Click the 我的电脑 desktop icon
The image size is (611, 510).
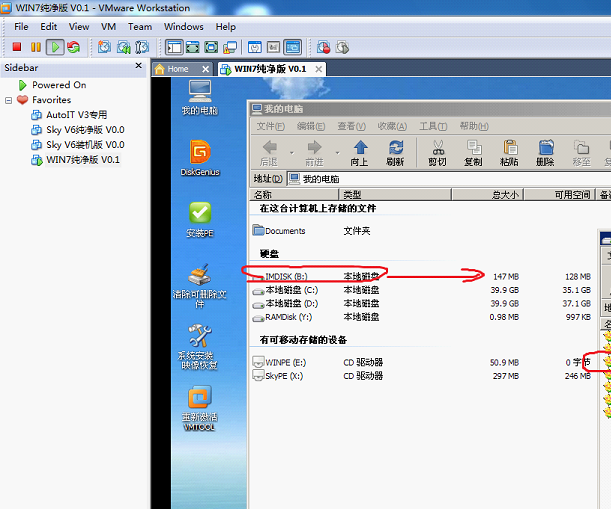[x=200, y=97]
